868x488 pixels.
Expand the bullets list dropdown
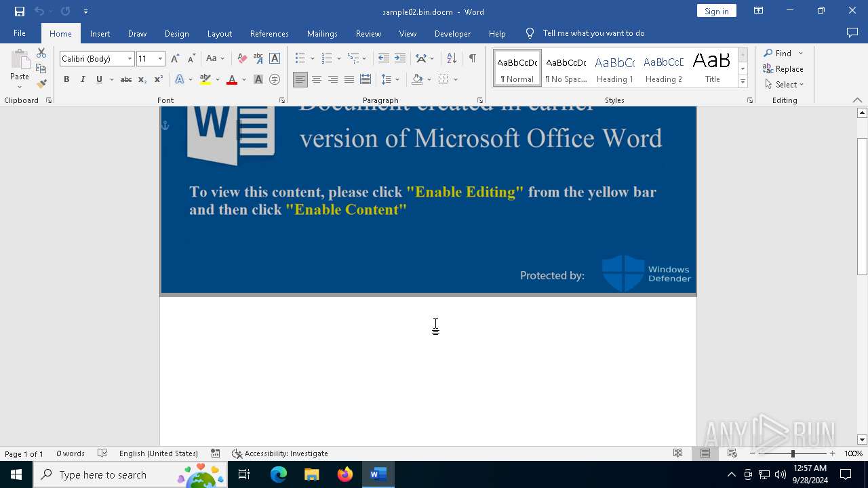pyautogui.click(x=312, y=59)
